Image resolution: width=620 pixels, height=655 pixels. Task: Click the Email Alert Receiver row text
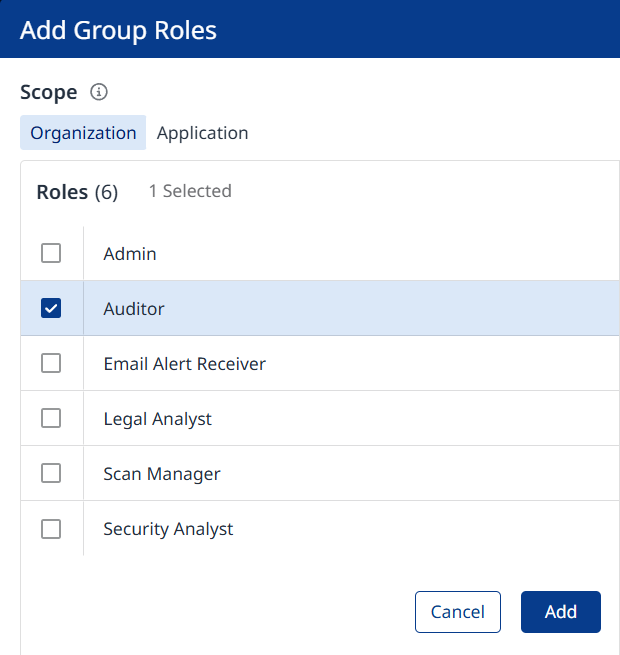point(184,364)
